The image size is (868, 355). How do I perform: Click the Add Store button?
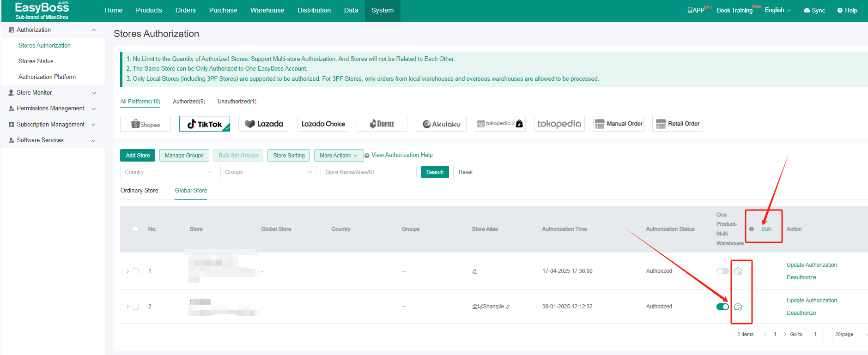[x=138, y=156]
